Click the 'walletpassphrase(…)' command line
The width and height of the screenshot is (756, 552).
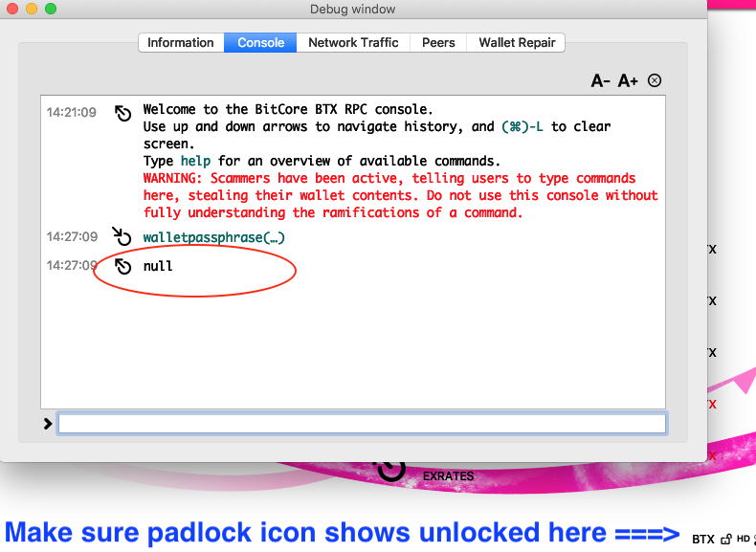coord(214,237)
